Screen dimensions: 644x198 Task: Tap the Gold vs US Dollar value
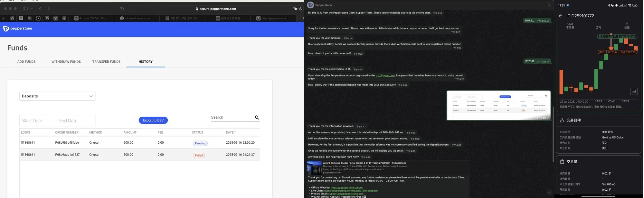[x=613, y=138]
